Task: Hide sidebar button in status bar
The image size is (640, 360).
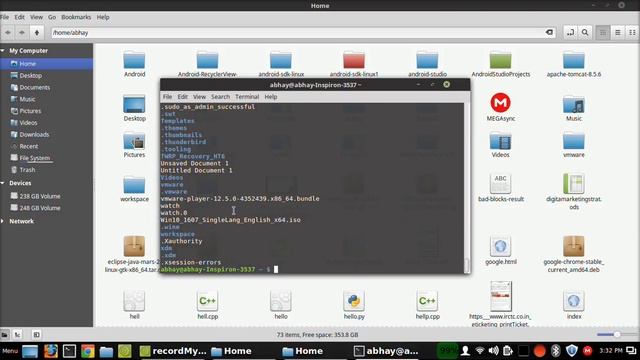Action: pos(36,335)
